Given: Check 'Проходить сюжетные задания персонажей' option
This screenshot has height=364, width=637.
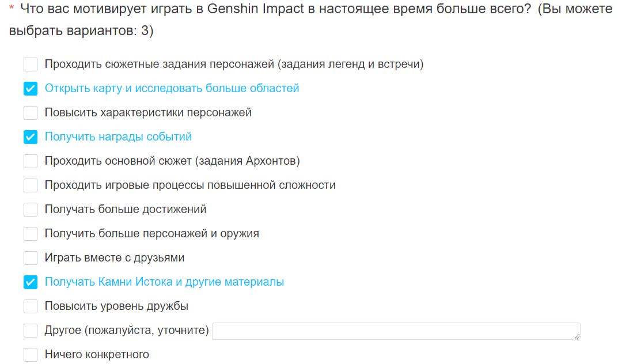Looking at the screenshot, I should coord(31,64).
